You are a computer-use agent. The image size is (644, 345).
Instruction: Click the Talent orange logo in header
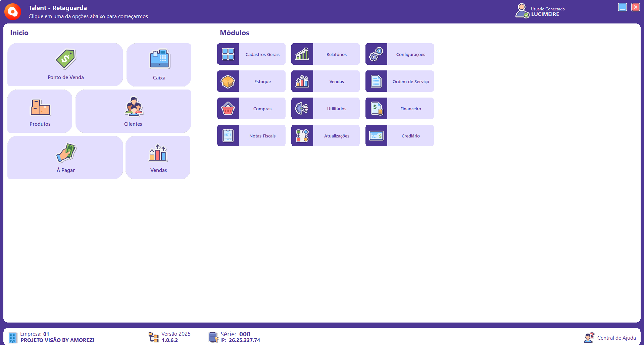pos(13,12)
